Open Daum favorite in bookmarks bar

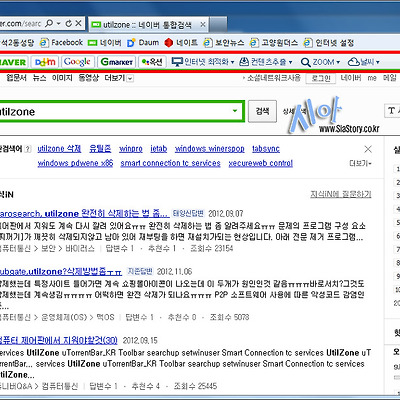click(143, 43)
